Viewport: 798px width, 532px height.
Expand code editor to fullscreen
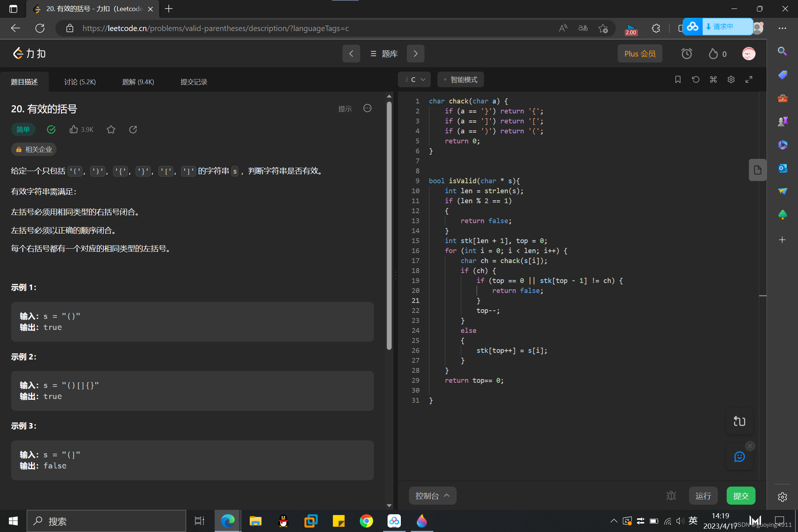pyautogui.click(x=749, y=79)
